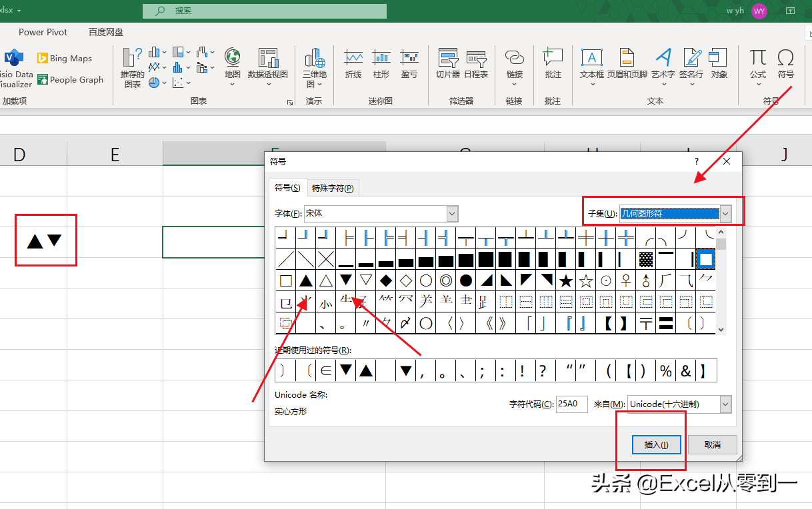This screenshot has width=812, height=509.
Task: Click the character code field 25A0
Action: pyautogui.click(x=572, y=404)
